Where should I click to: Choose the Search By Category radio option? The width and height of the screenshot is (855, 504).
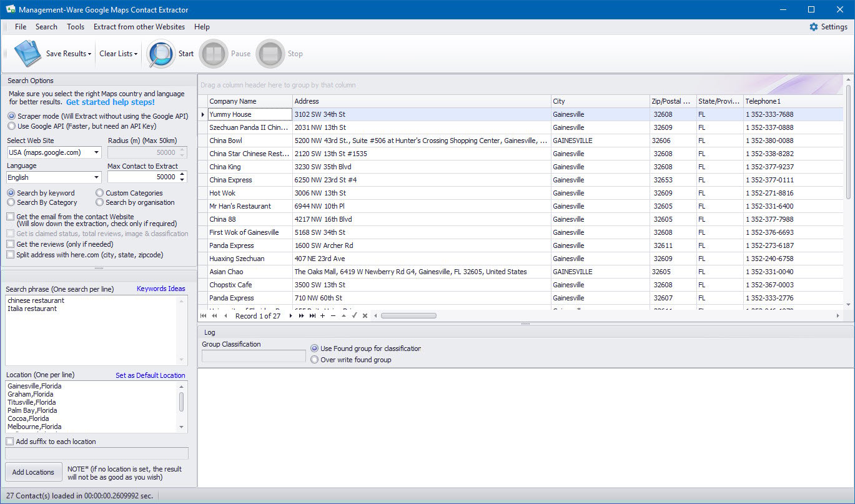(12, 202)
